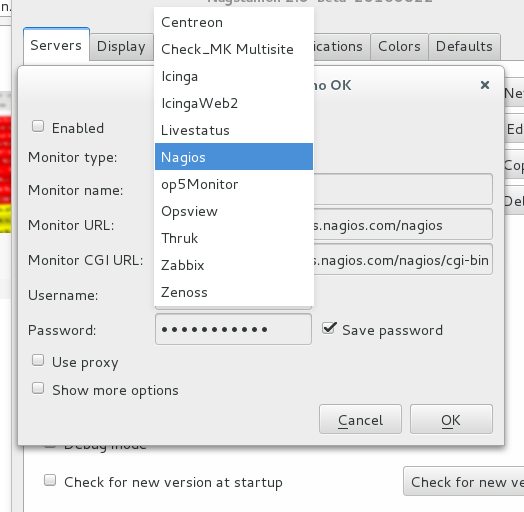Open the Defaults tab
The image size is (524, 512).
[464, 46]
